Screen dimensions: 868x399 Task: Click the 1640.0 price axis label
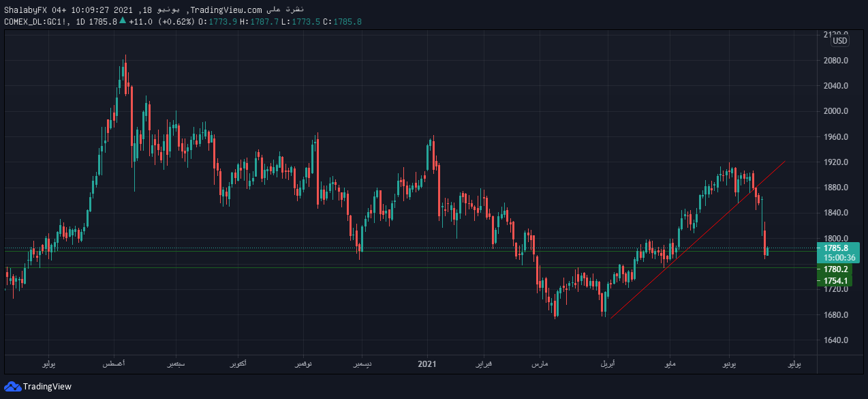(835, 340)
